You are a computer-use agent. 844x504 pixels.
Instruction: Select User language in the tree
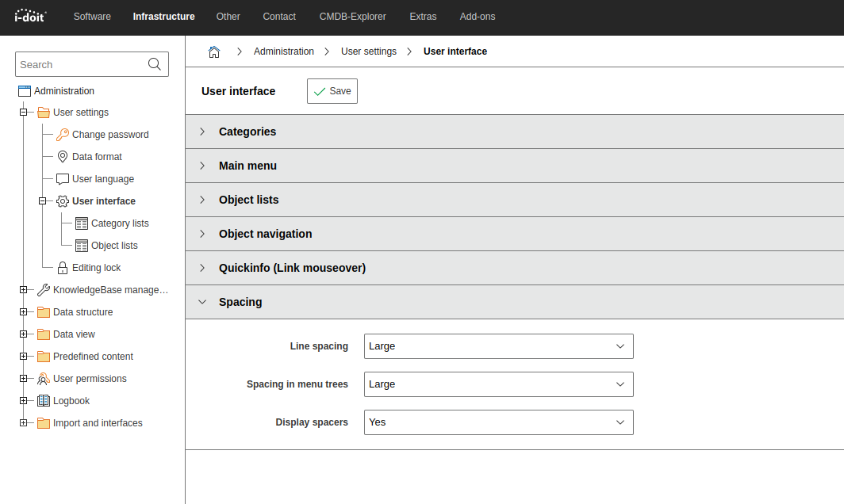[x=103, y=179]
